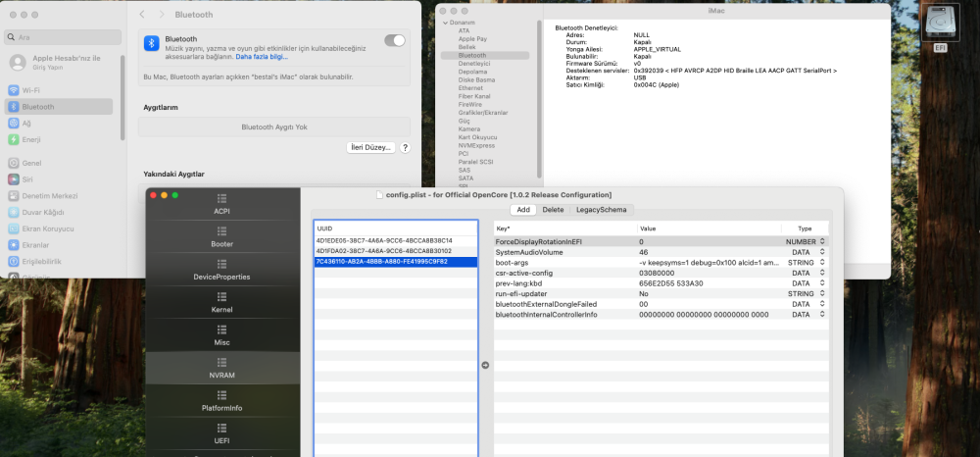Screen dimensions: 980x457
Task: Go back in System Settings navigation
Action: (x=142, y=15)
